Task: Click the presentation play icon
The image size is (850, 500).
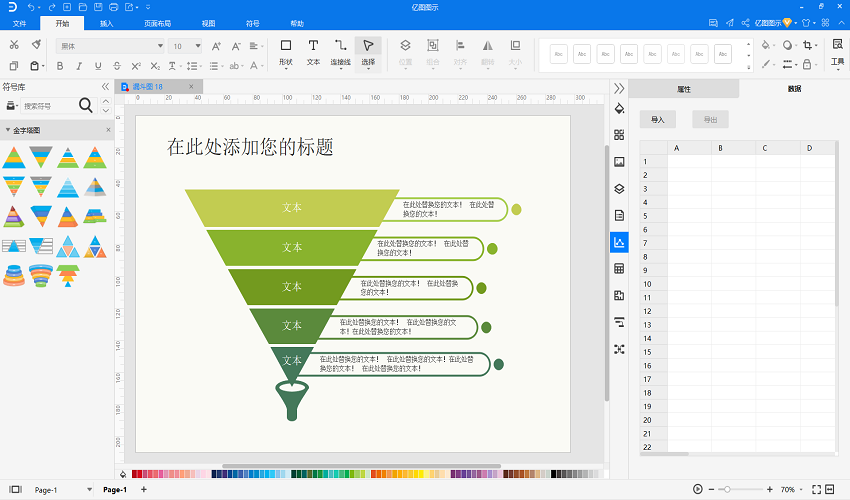Action: click(x=698, y=490)
